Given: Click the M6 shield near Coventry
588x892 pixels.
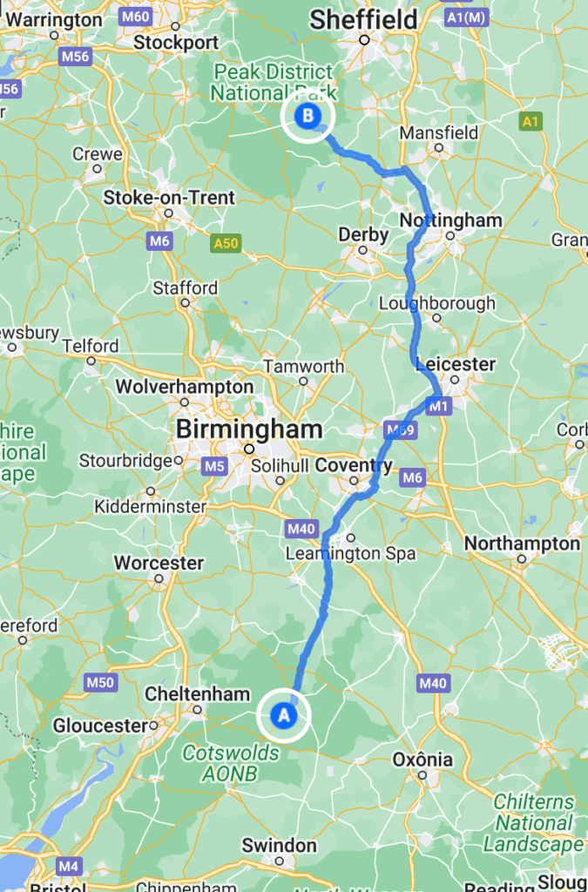Looking at the screenshot, I should coord(412,477).
